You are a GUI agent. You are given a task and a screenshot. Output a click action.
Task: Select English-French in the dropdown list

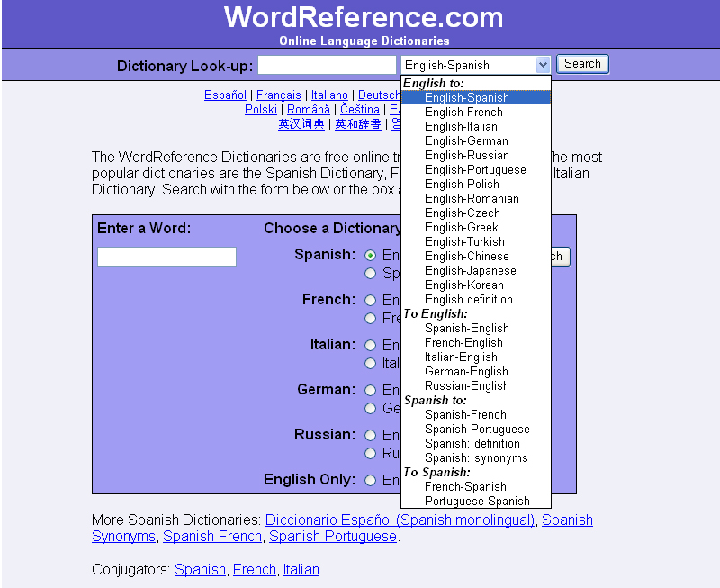(476, 112)
